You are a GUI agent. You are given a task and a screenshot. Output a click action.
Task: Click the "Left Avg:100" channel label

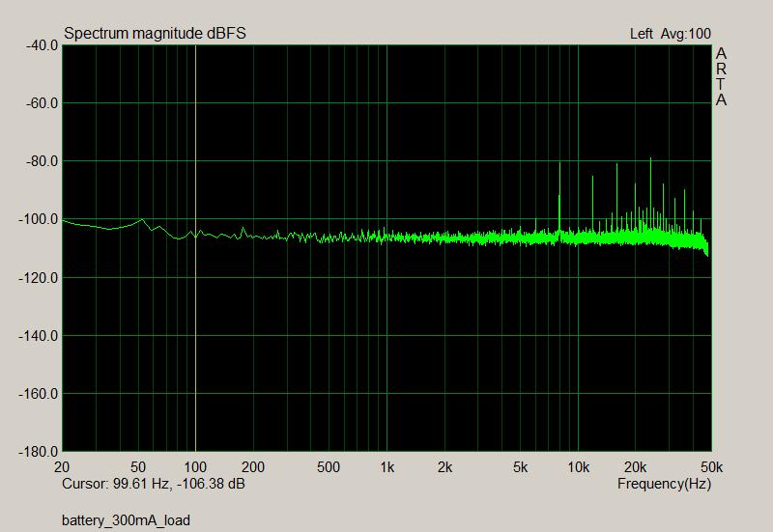click(670, 34)
